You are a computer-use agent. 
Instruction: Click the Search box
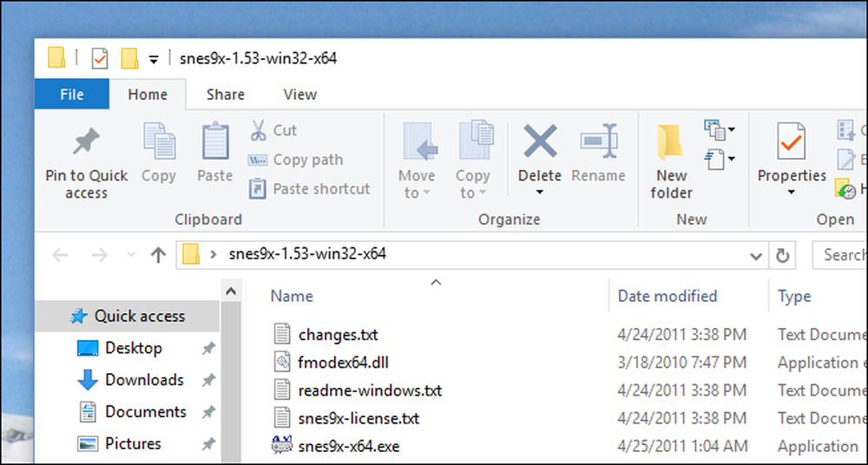(839, 255)
